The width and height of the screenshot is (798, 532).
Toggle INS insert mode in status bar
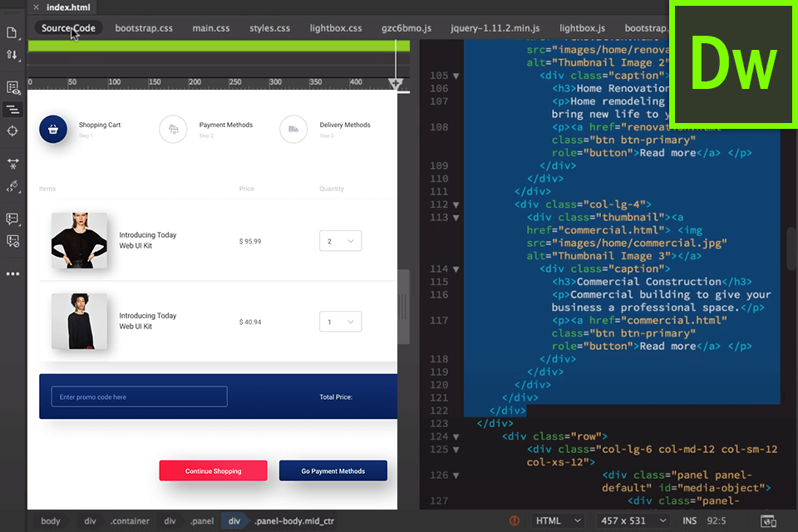tap(689, 521)
